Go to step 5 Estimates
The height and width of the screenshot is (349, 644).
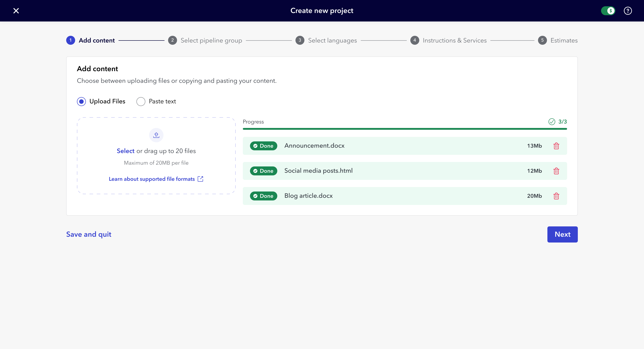click(x=557, y=40)
